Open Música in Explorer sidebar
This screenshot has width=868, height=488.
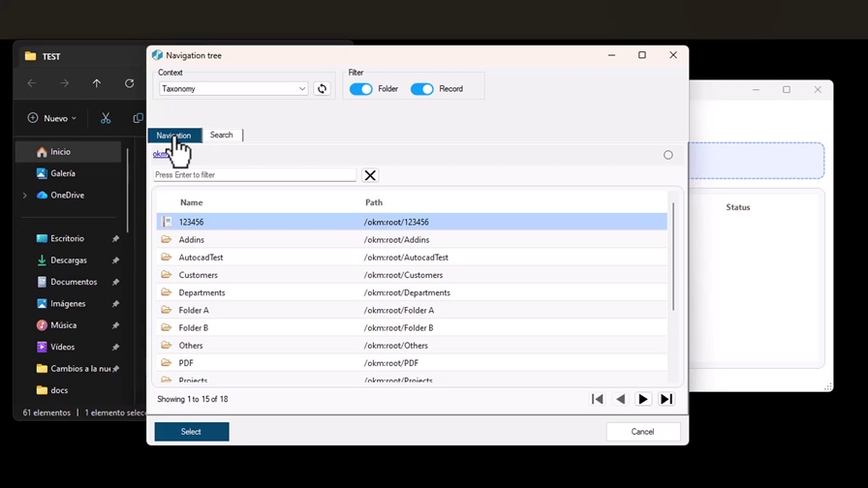(x=63, y=325)
